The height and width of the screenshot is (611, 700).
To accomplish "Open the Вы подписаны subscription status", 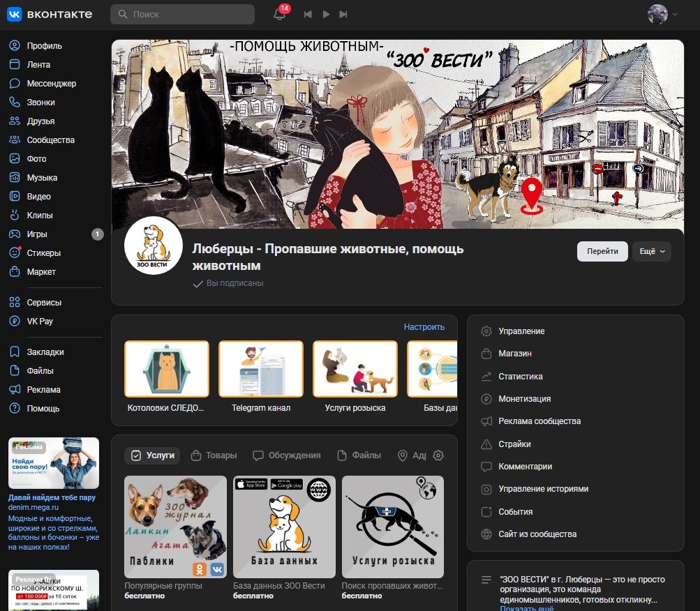I will [228, 283].
